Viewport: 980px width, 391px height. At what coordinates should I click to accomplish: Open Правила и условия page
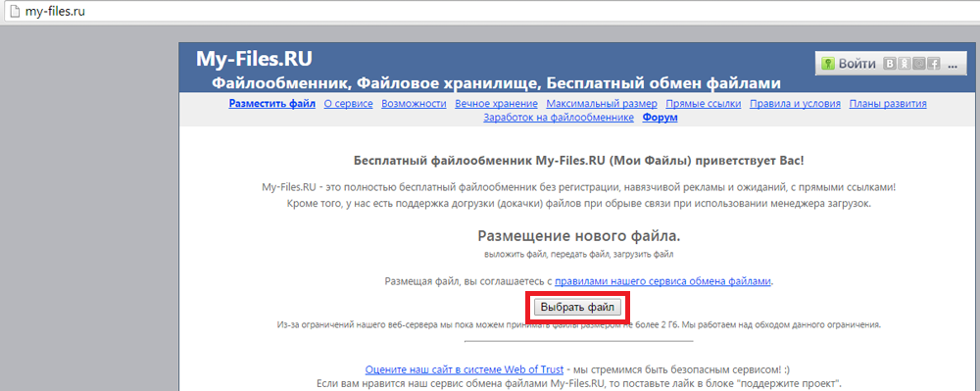[795, 104]
